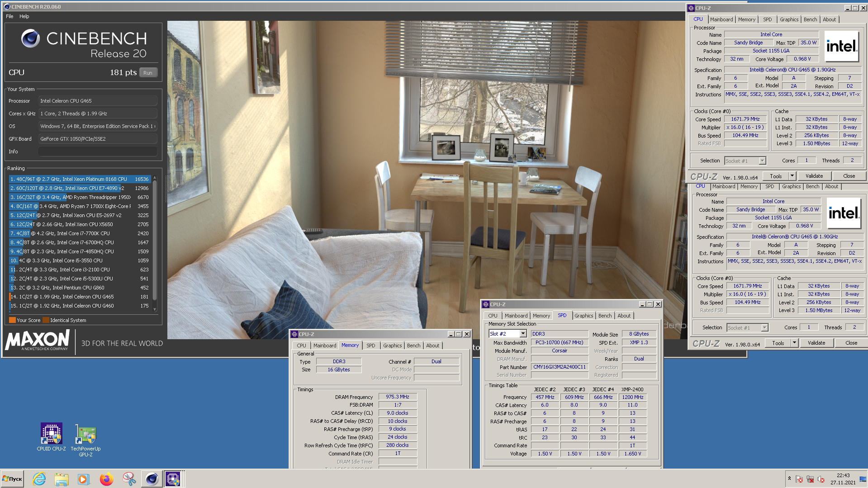Open Windows Explorer folder icon in taskbar
The height and width of the screenshot is (488, 868).
(x=61, y=479)
